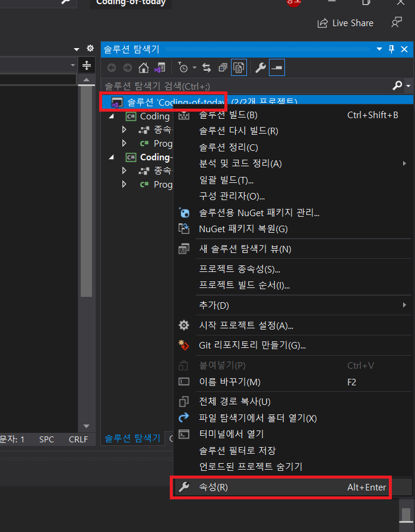Click the magnifier search icon in Solution Explorer search box
The image size is (415, 532).
(x=397, y=86)
